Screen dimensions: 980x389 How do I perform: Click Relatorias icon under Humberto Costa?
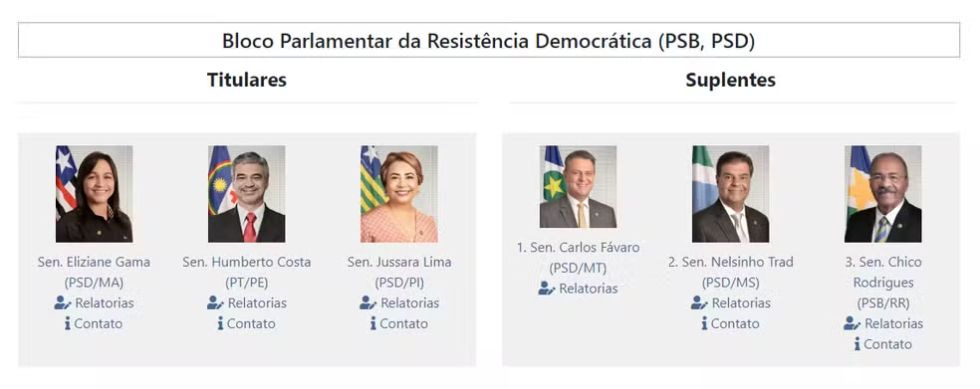pos(215,302)
